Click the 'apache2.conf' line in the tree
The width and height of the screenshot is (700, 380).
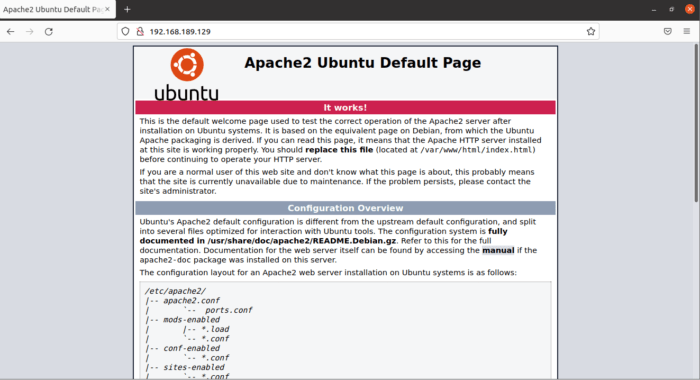191,301
